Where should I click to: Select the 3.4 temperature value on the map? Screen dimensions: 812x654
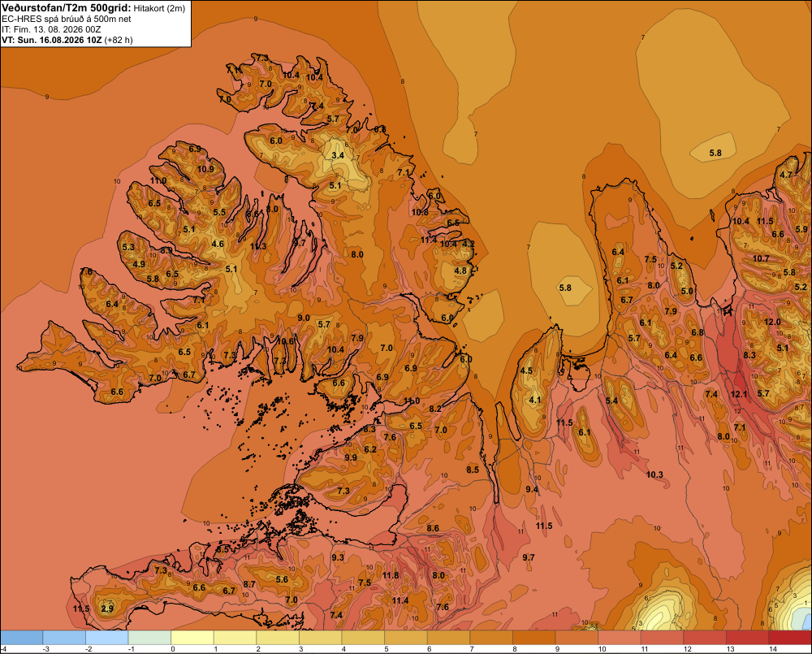(x=338, y=155)
